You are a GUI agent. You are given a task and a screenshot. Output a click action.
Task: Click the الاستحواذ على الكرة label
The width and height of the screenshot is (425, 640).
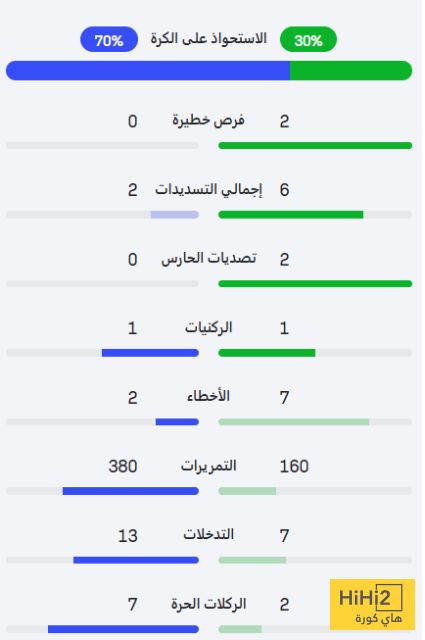(209, 38)
